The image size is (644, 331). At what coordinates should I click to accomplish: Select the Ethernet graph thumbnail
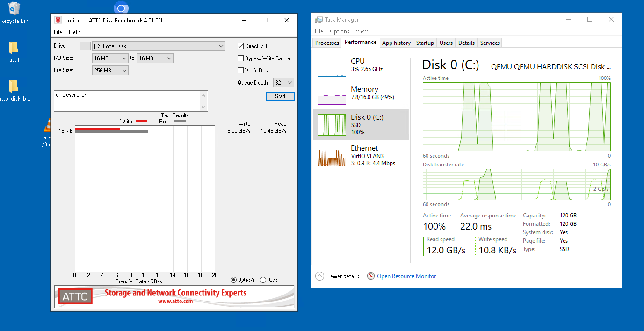332,156
